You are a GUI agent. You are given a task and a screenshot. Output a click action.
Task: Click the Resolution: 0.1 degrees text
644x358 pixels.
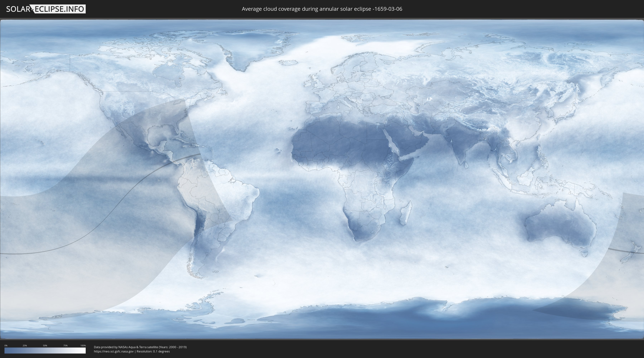(x=153, y=351)
